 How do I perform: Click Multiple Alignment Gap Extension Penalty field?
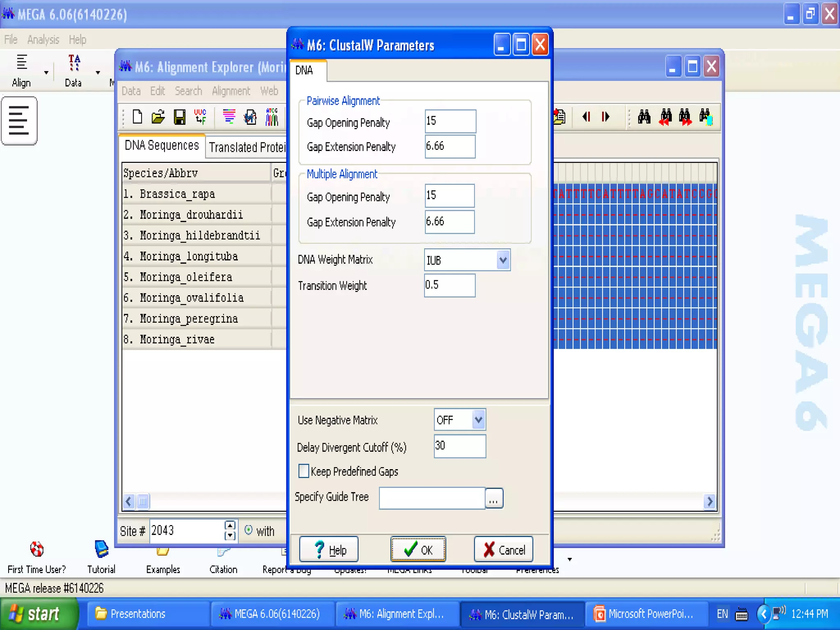click(450, 222)
